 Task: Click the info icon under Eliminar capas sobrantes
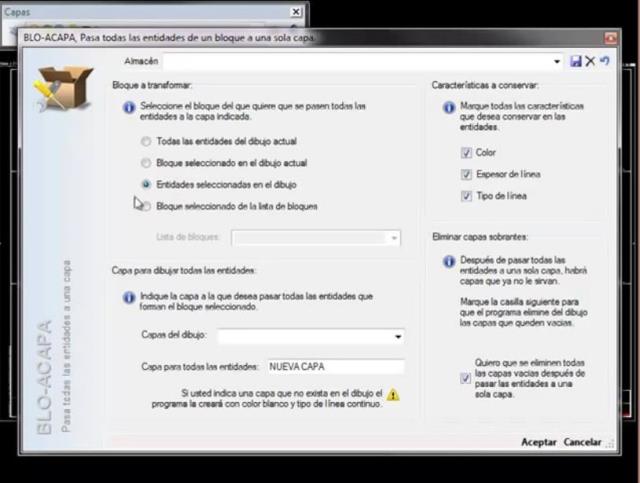point(449,261)
